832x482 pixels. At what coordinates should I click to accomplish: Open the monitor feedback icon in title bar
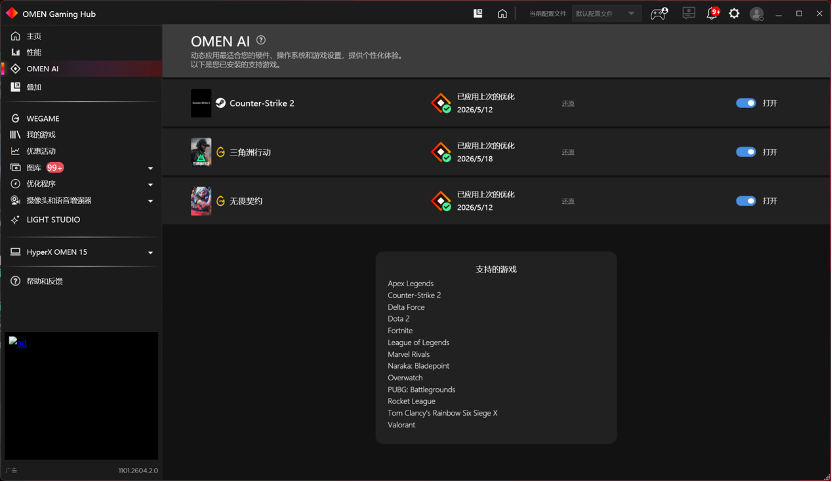(688, 13)
